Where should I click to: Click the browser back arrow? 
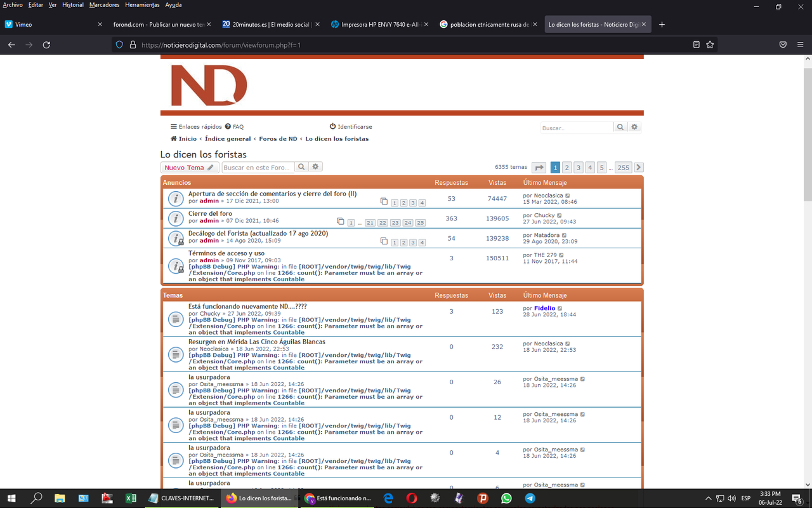tap(11, 45)
